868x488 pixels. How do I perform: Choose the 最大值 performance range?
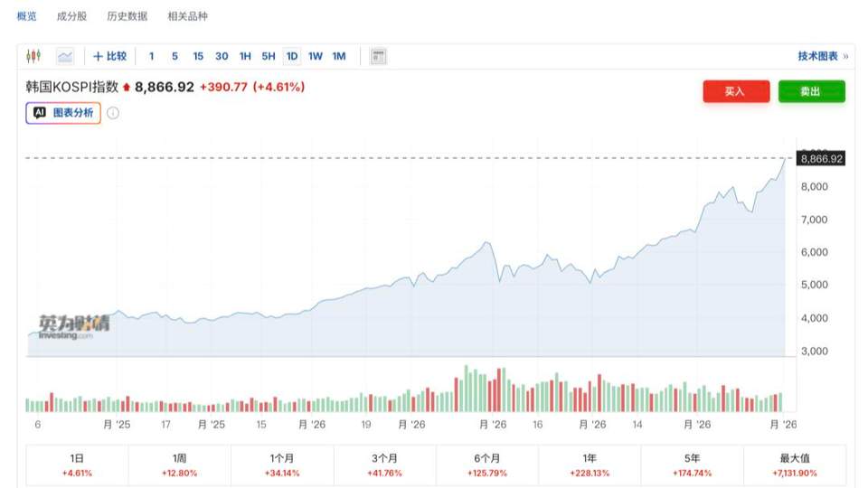(x=795, y=465)
